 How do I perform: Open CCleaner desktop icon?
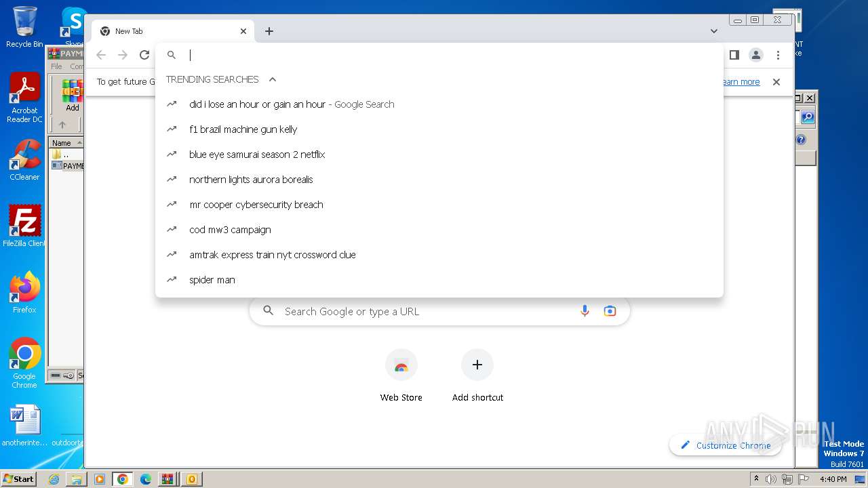tap(24, 161)
